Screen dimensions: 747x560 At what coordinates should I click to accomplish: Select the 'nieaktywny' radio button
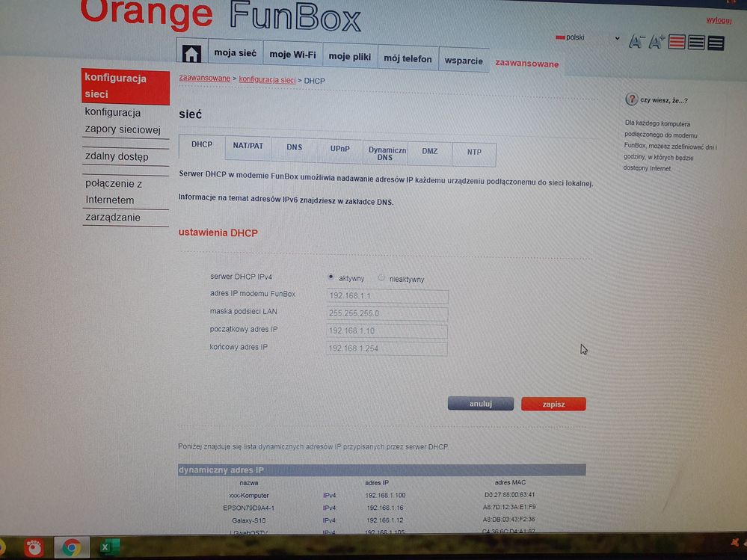(381, 277)
